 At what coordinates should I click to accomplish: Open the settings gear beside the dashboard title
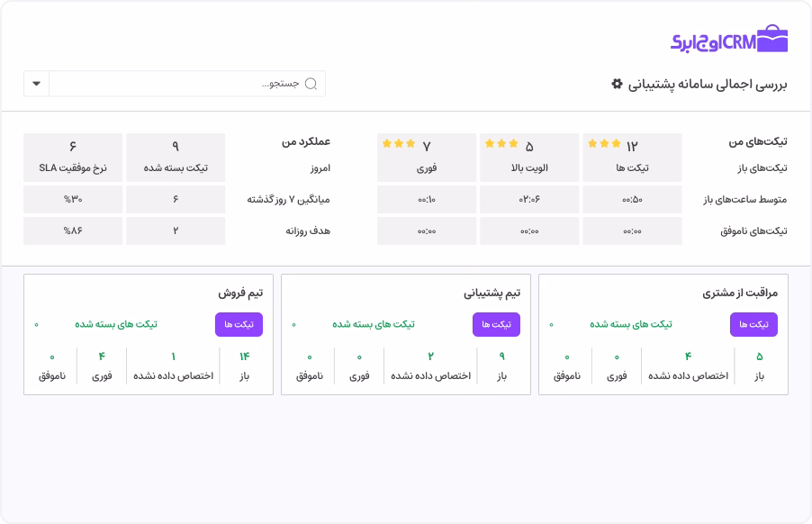[617, 84]
